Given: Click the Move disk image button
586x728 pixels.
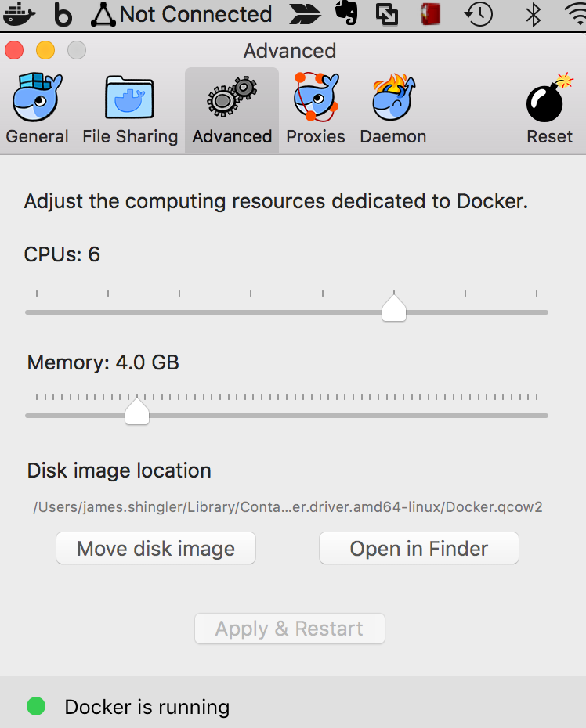Looking at the screenshot, I should click(x=156, y=548).
